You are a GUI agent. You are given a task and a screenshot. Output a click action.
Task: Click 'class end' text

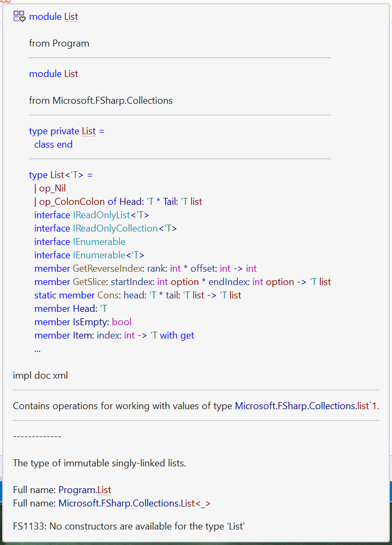53,144
